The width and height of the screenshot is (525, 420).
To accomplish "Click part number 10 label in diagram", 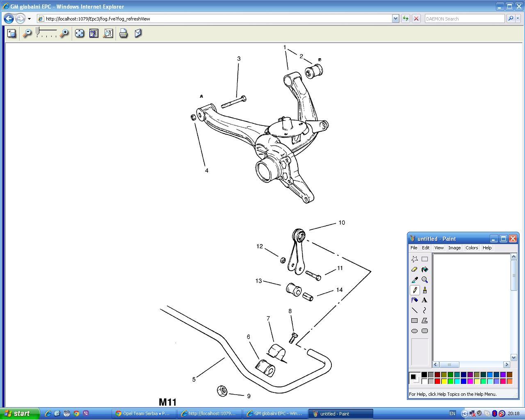I will (342, 223).
